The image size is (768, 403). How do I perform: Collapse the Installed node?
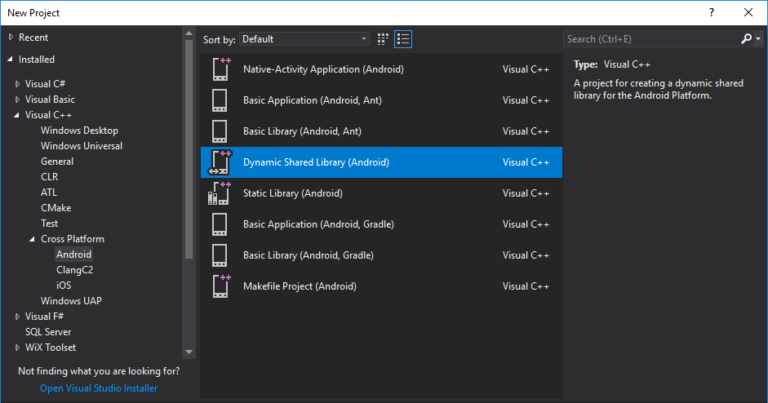pyautogui.click(x=10, y=59)
